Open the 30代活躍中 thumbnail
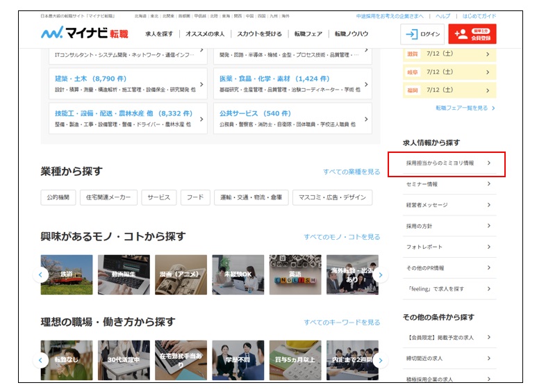This screenshot has height=392, width=546. (x=124, y=360)
